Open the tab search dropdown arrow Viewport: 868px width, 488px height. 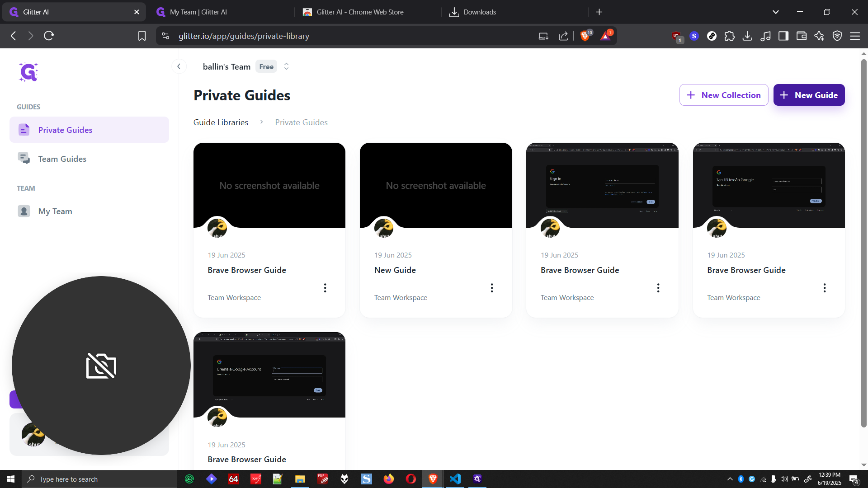(776, 12)
